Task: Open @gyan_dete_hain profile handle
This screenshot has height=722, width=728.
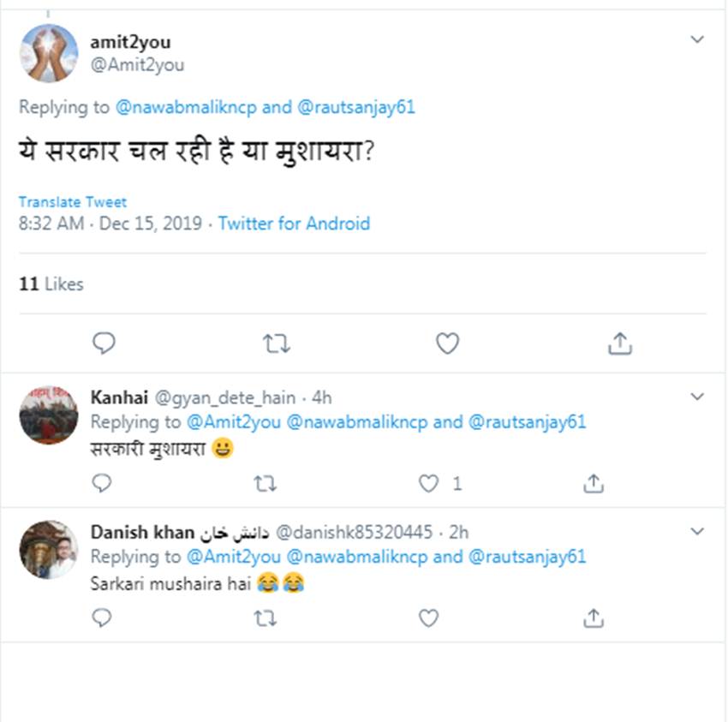Action: click(225, 397)
